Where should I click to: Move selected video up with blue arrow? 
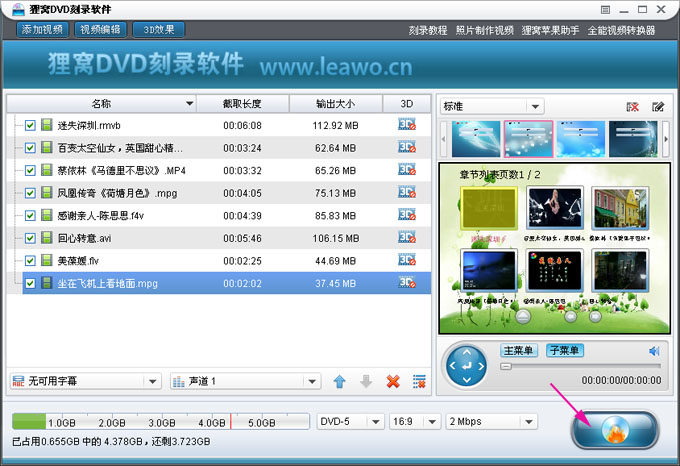tap(340, 381)
